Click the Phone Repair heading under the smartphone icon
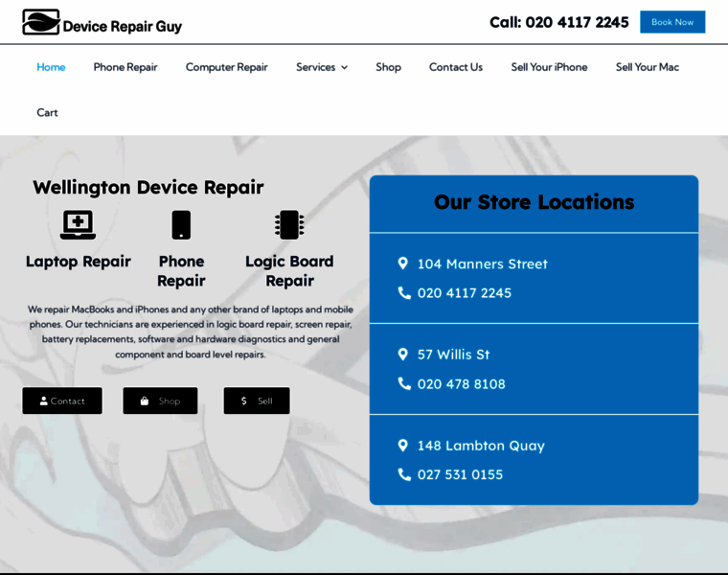 pyautogui.click(x=181, y=271)
